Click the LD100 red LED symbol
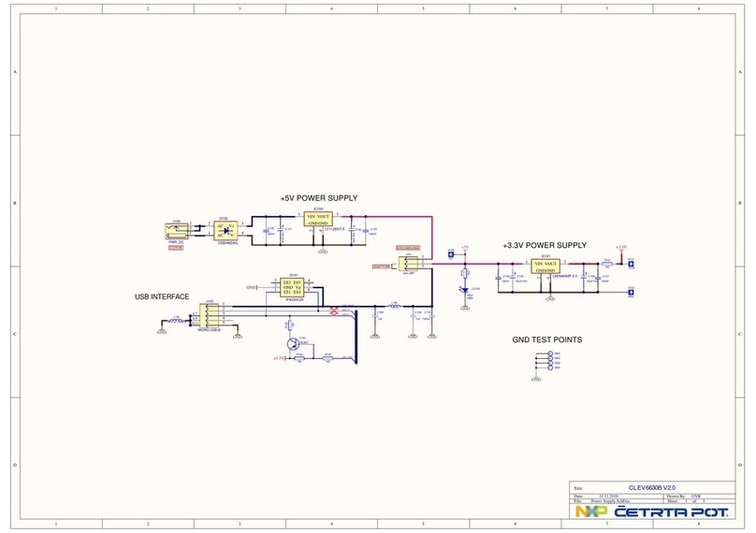This screenshot has width=756, height=533. pos(464,290)
